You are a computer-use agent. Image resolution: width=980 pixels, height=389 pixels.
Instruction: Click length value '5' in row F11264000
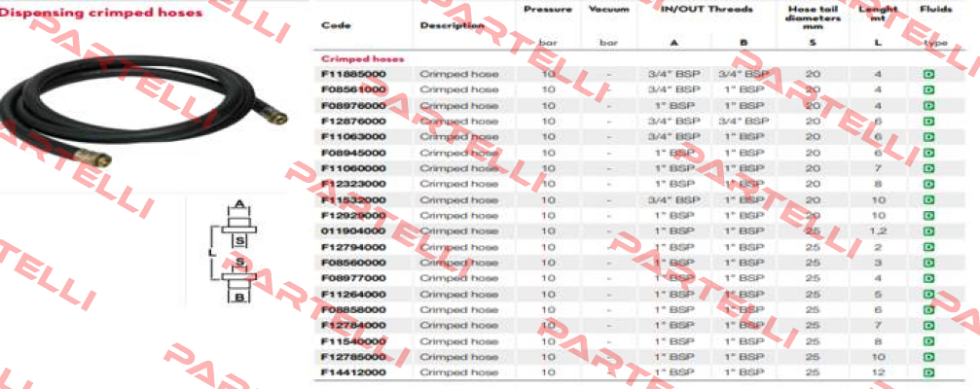(x=878, y=294)
